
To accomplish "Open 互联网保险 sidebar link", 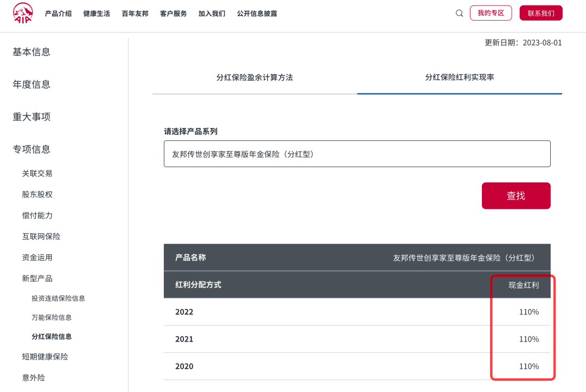I will (x=41, y=236).
